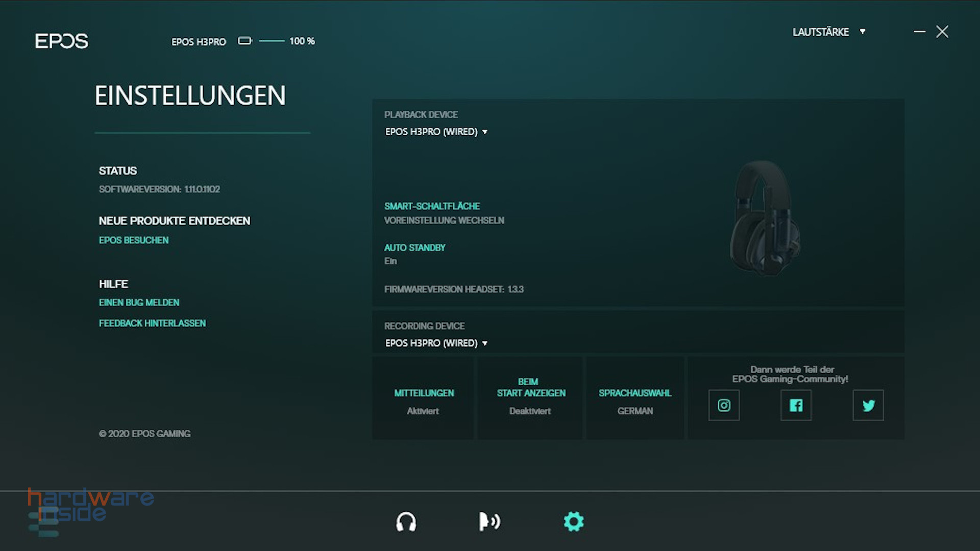
Task: Open EPOS Instagram page icon
Action: pos(724,406)
